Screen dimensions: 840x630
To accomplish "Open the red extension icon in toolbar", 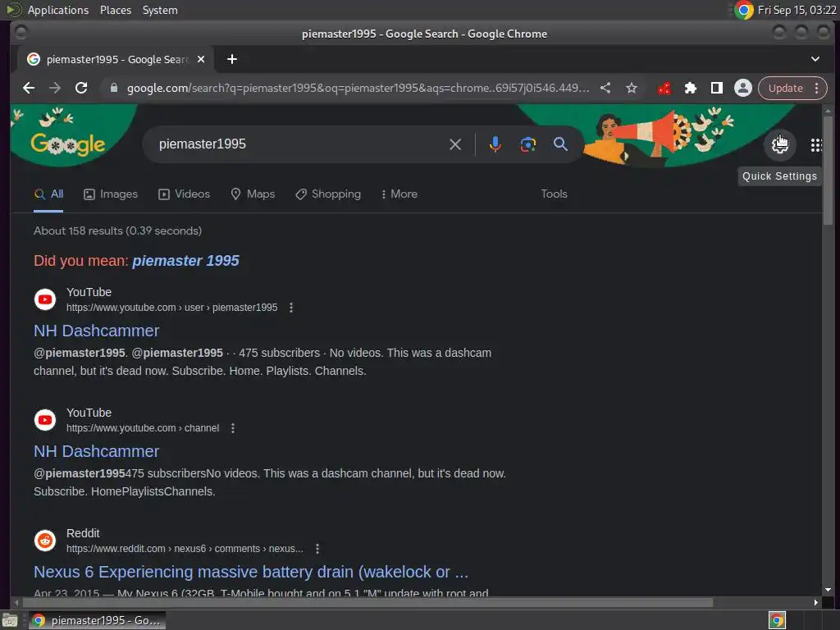I will coord(664,88).
